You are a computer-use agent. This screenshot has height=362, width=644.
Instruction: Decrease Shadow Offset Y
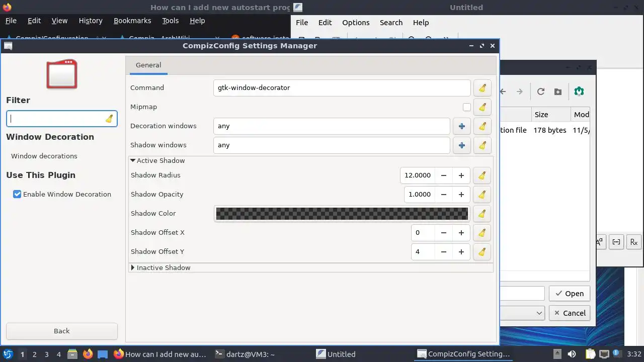[x=444, y=252]
